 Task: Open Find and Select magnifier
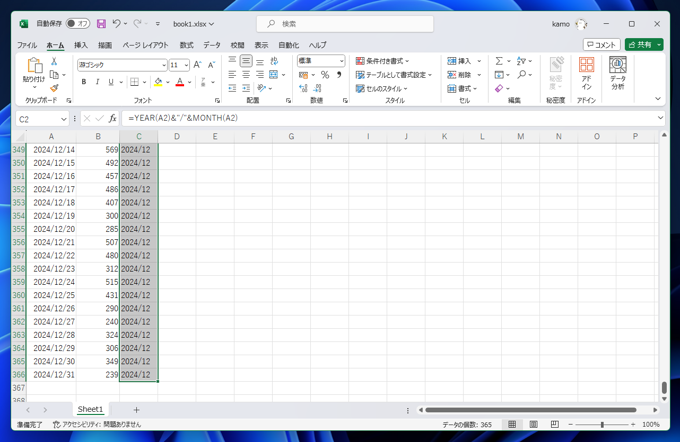point(522,75)
